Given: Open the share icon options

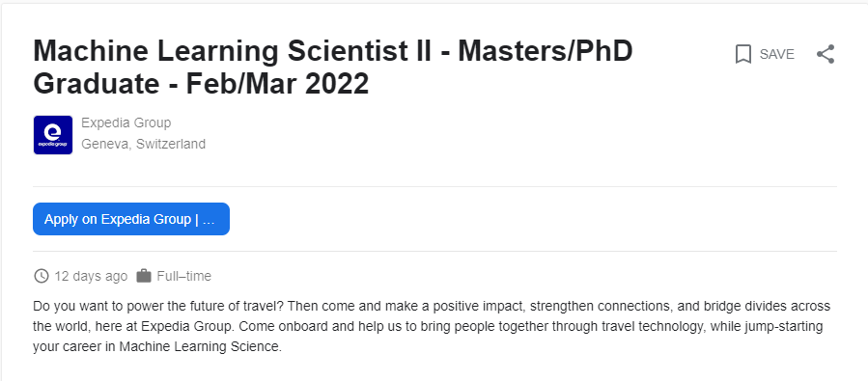Looking at the screenshot, I should (x=826, y=54).
